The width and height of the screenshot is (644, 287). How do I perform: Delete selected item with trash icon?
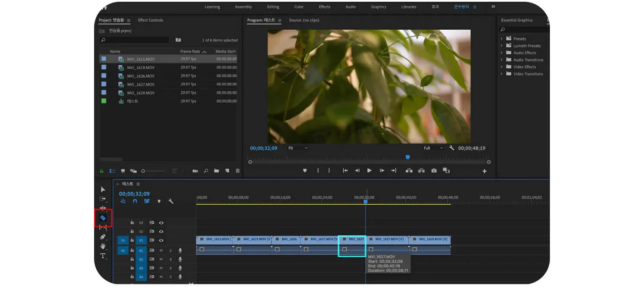click(237, 171)
